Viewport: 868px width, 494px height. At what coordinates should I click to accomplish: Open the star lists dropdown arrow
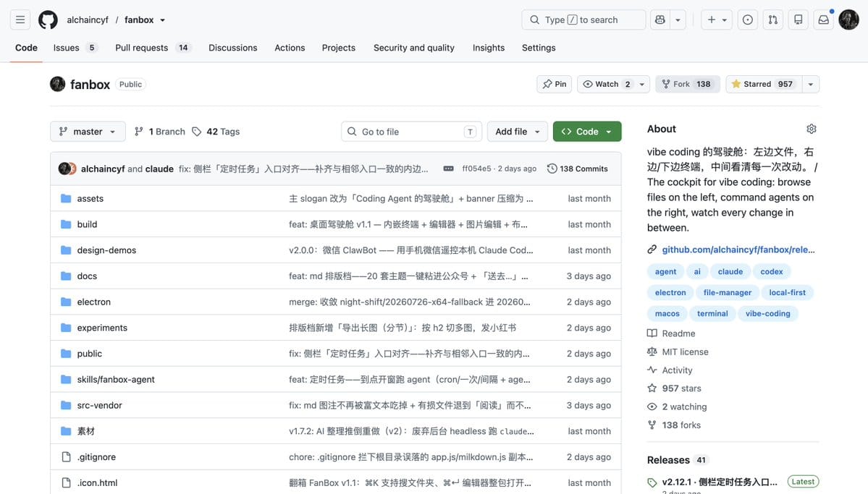tap(810, 84)
